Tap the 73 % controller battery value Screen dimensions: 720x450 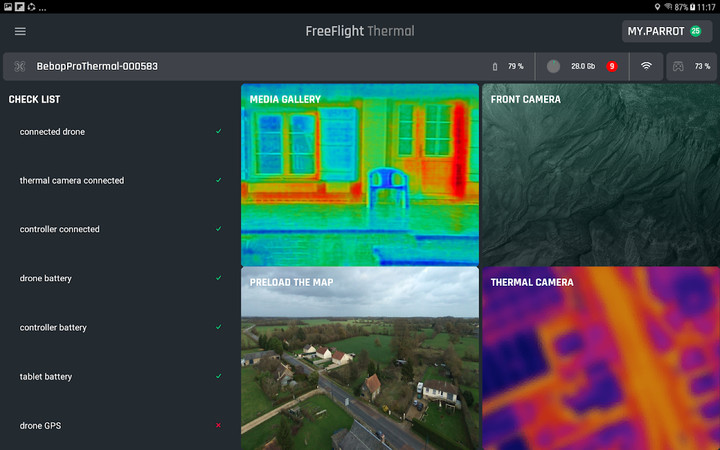click(702, 67)
